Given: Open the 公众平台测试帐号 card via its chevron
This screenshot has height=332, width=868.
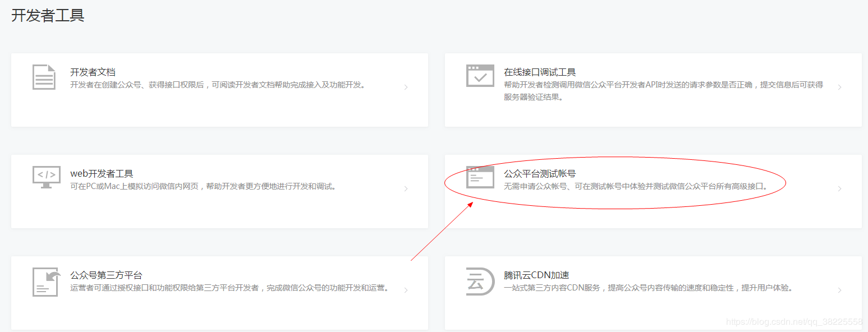Looking at the screenshot, I should click(840, 189).
